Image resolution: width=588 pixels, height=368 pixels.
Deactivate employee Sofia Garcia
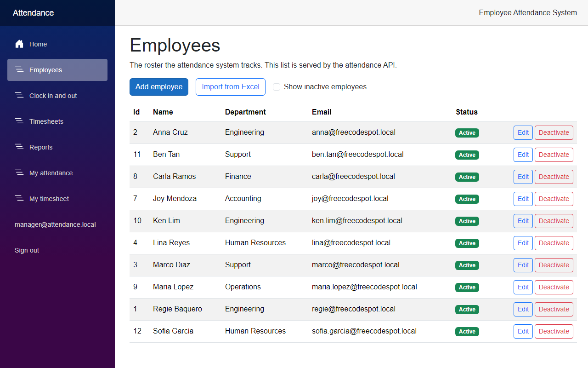554,331
